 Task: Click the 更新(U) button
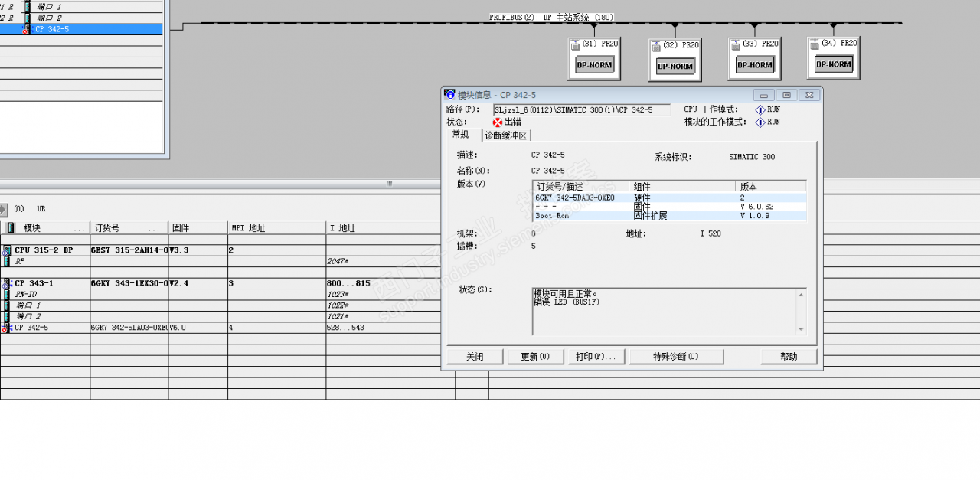pos(535,357)
